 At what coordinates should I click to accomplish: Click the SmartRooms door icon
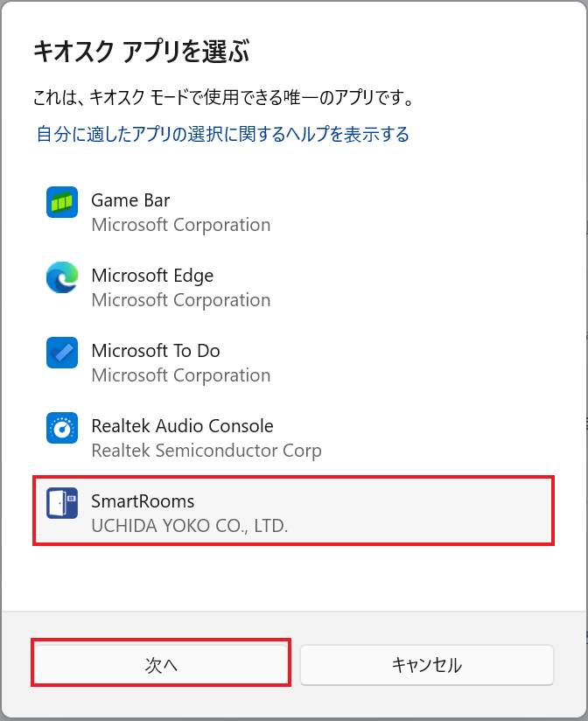[x=62, y=503]
